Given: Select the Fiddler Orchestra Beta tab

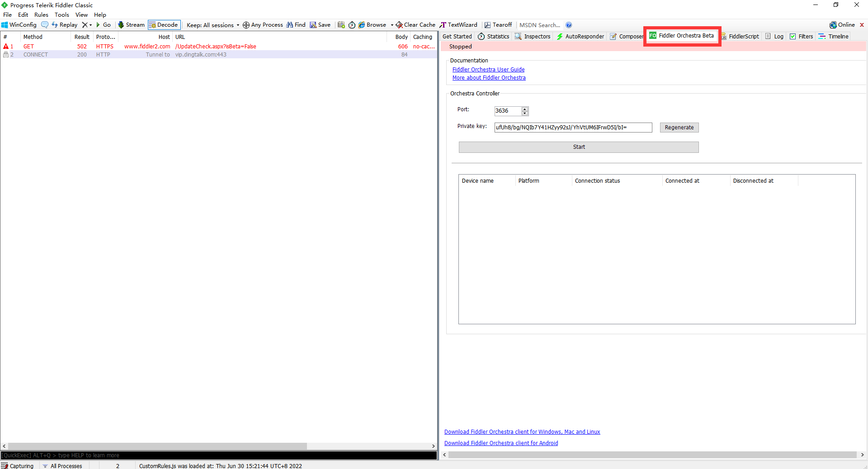Looking at the screenshot, I should tap(682, 36).
